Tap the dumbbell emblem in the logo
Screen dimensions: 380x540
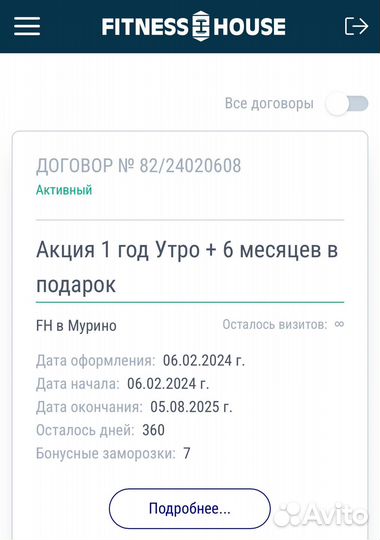pyautogui.click(x=201, y=26)
